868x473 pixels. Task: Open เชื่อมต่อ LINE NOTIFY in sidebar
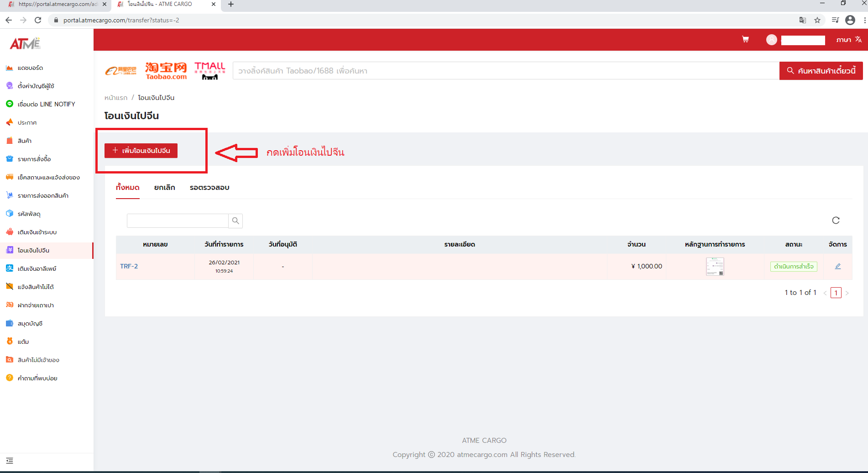(x=46, y=104)
